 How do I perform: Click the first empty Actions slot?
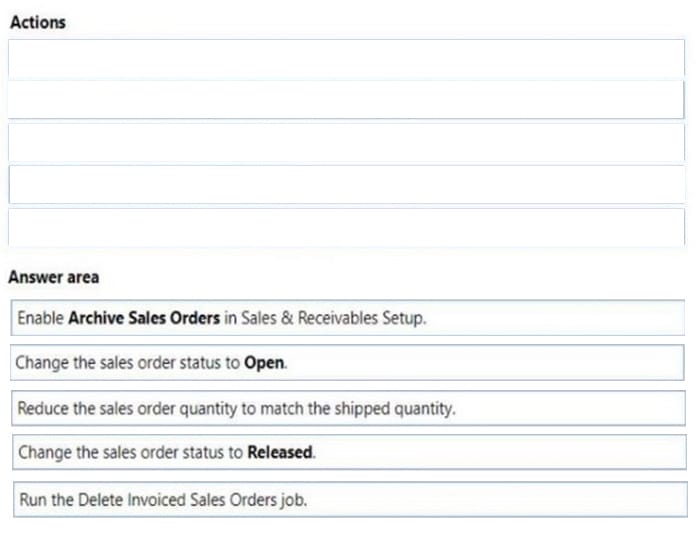[x=346, y=59]
